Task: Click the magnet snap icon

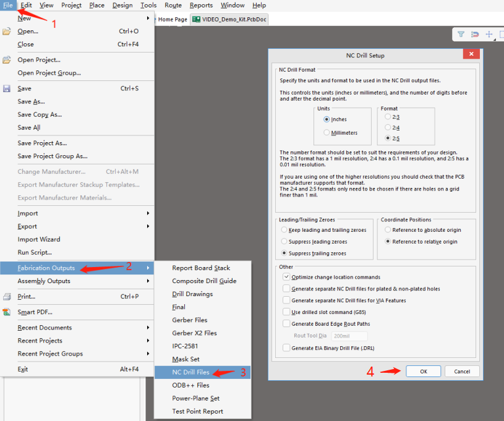Action: pos(475,35)
